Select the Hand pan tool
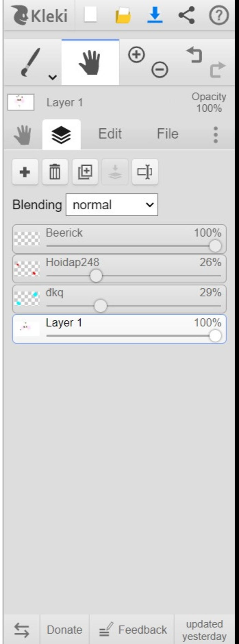Screen dimensions: 239x644 pos(90,62)
